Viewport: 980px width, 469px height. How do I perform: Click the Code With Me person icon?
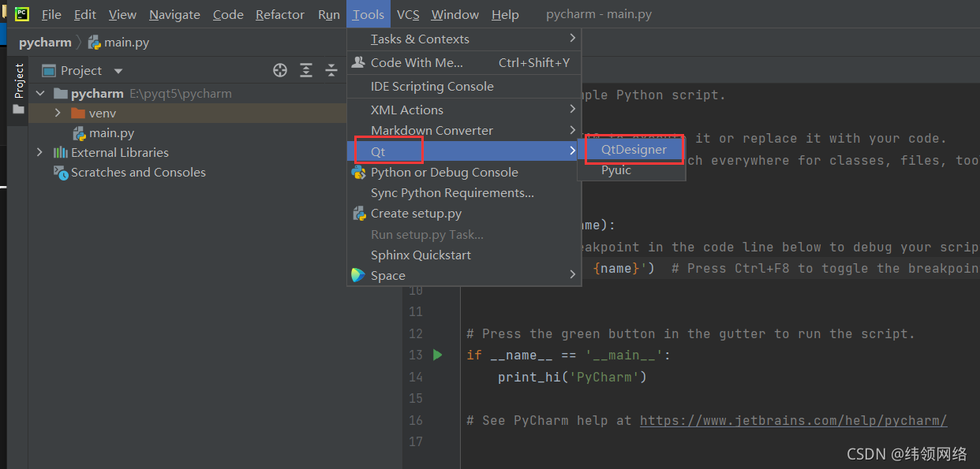358,62
